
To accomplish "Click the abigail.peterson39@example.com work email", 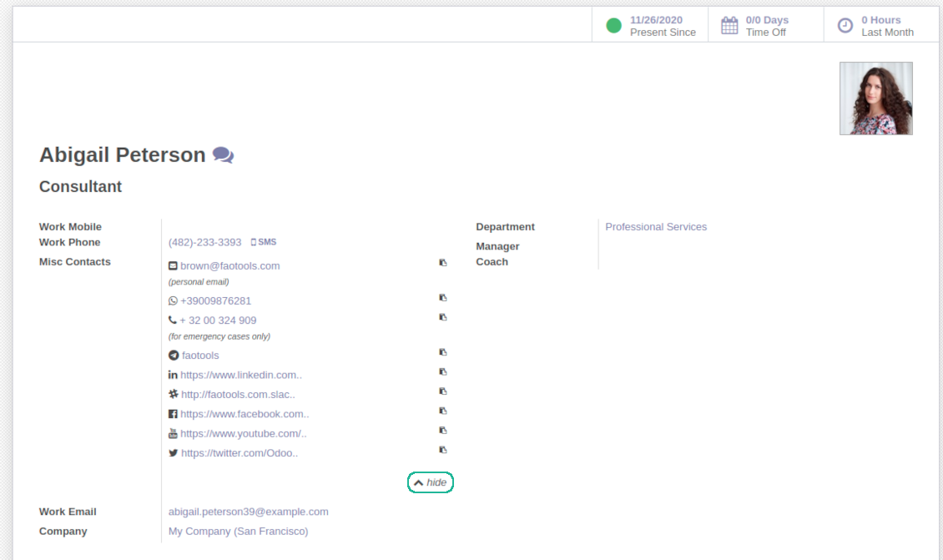I will tap(249, 512).
